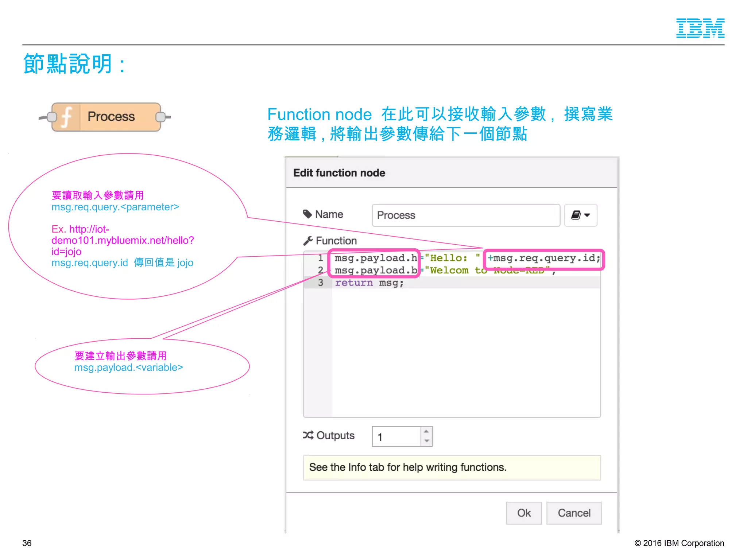Click the "Hello: " string in line 1
747x560 pixels.
(452, 258)
